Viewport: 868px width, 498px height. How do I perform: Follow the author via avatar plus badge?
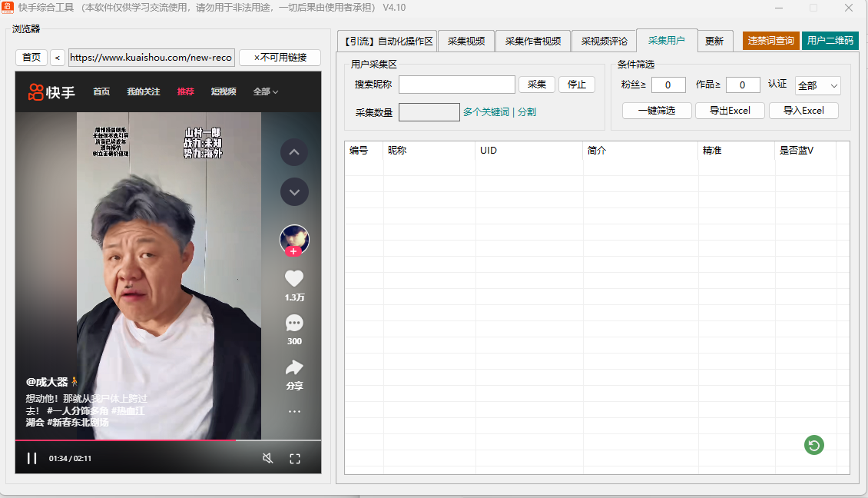click(x=293, y=251)
